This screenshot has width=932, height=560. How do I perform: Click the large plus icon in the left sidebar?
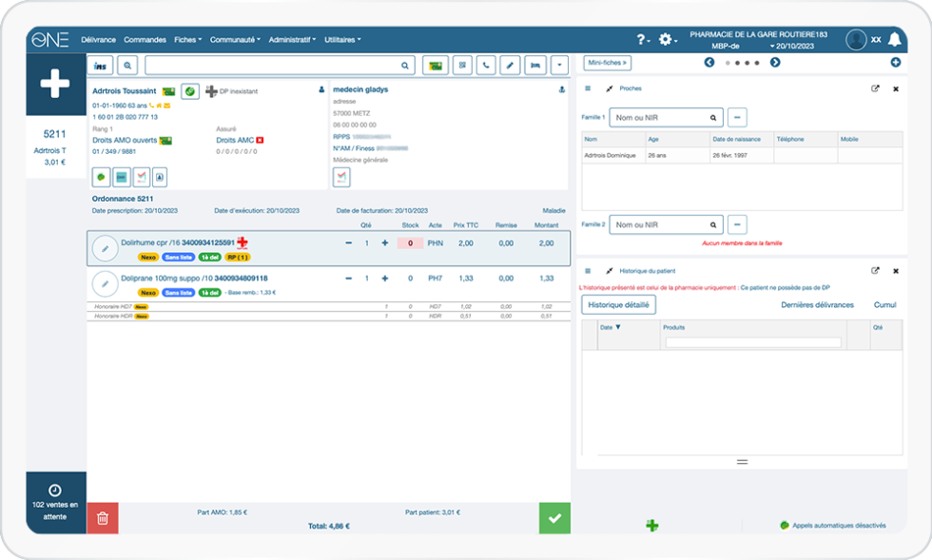coord(55,84)
